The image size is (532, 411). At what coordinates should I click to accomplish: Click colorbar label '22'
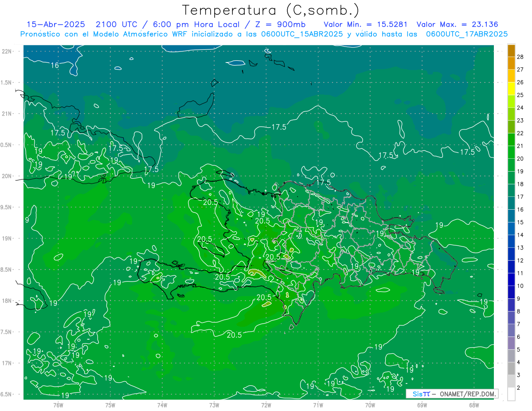coord(520,133)
